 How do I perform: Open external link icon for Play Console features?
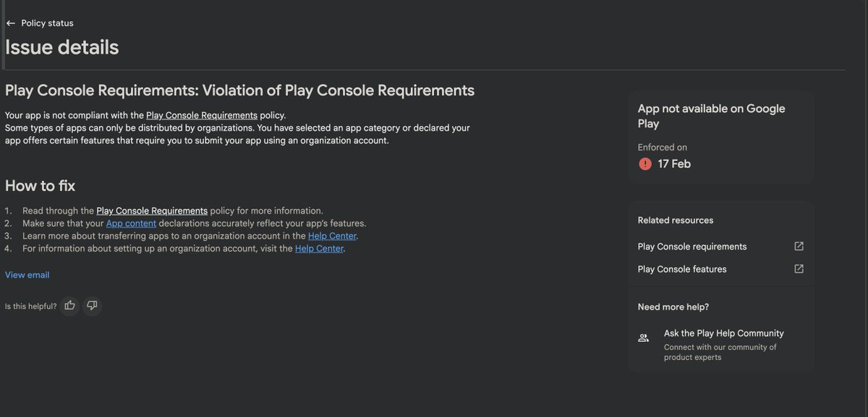coord(799,269)
